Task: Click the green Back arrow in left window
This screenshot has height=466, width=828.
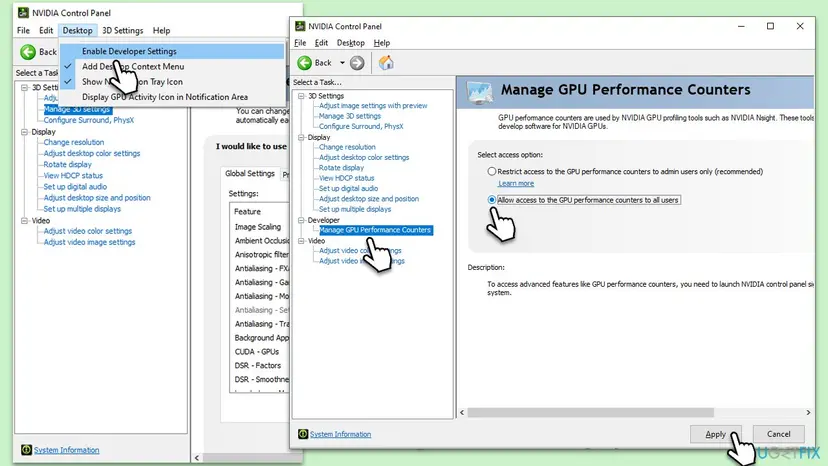Action: (28, 52)
